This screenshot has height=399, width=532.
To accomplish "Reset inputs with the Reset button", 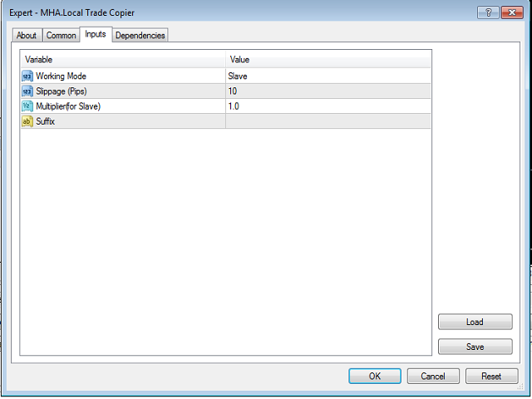I will click(491, 377).
